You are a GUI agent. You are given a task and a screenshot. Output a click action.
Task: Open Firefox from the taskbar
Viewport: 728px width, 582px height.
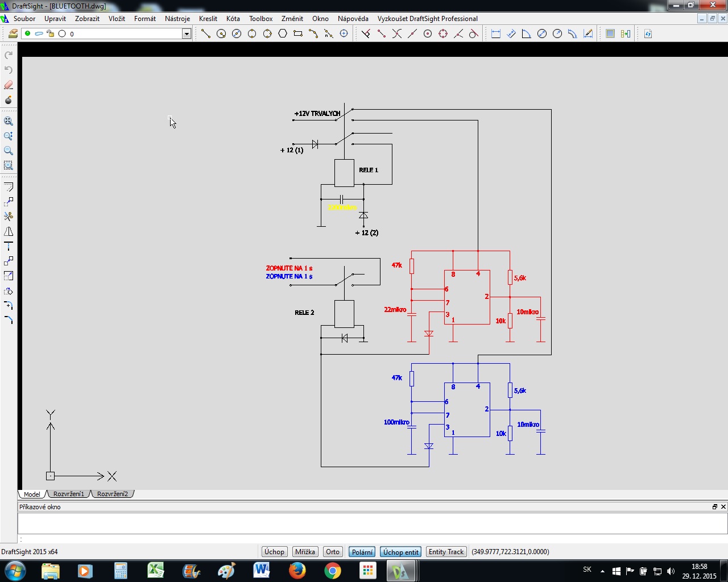point(297,571)
